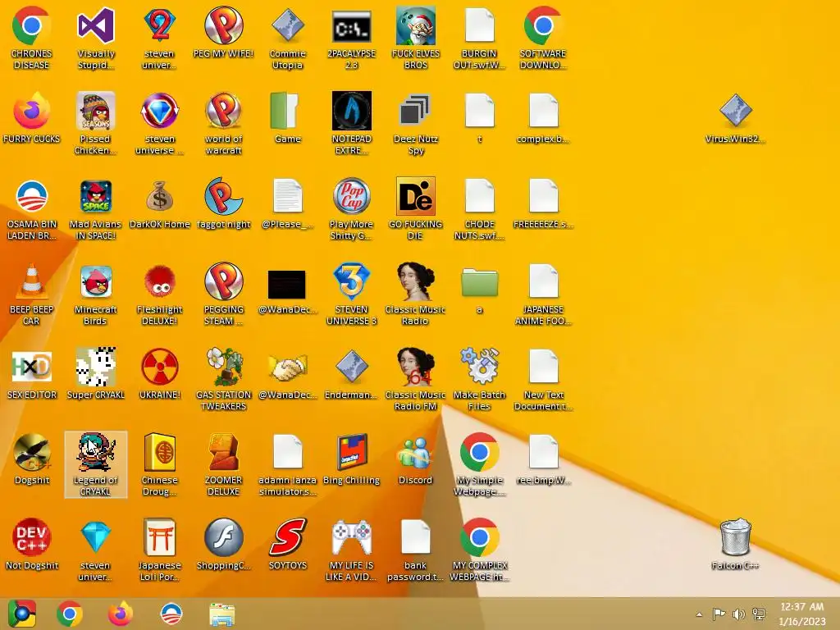This screenshot has height=630, width=840.
Task: Show hidden system tray icons
Action: pos(699,614)
